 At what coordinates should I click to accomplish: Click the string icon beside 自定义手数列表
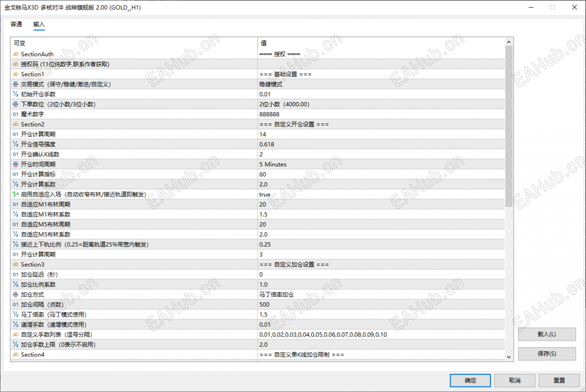pyautogui.click(x=15, y=334)
